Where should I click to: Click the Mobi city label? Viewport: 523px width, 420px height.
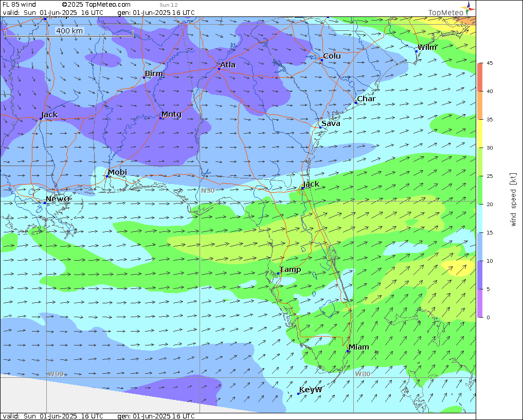[117, 172]
